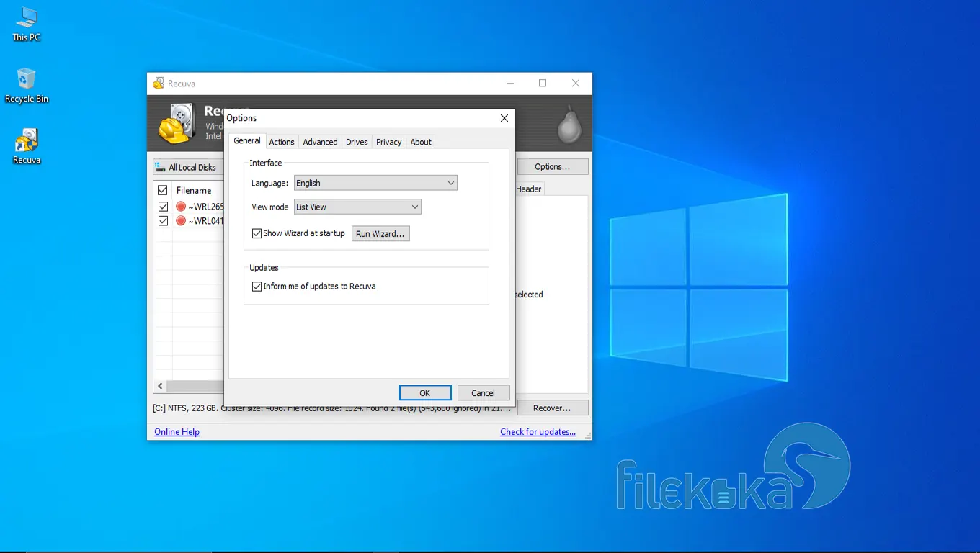This screenshot has height=553, width=980.
Task: Open the Online Help link
Action: point(177,432)
